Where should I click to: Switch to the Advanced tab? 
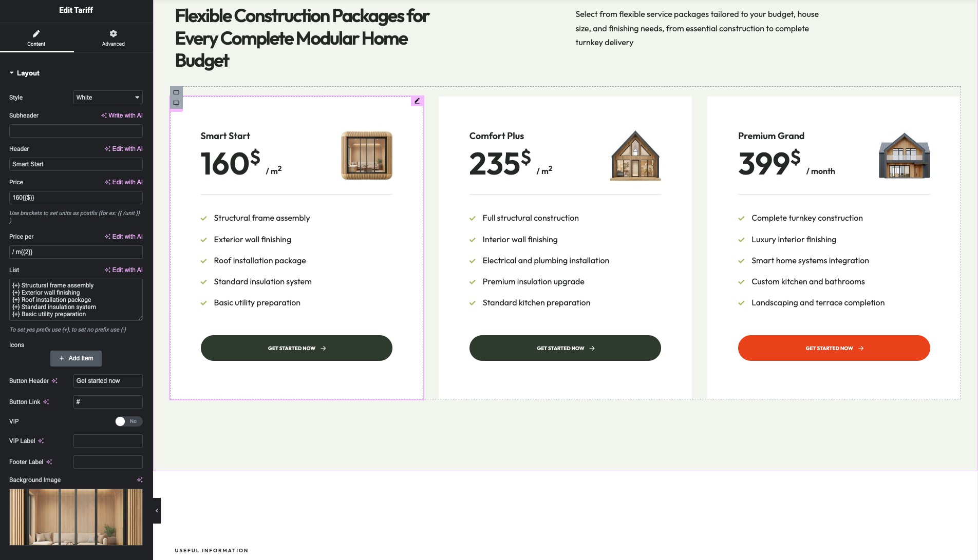[x=113, y=37]
